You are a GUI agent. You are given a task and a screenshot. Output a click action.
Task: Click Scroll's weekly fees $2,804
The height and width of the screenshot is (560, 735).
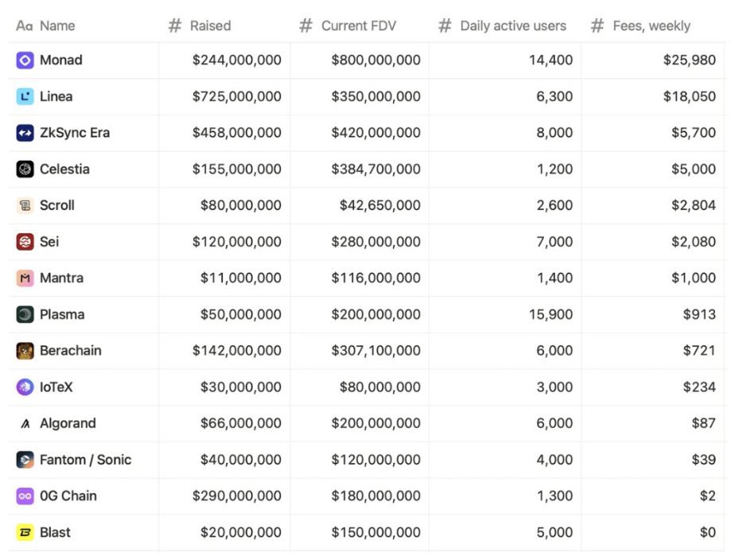pos(694,205)
